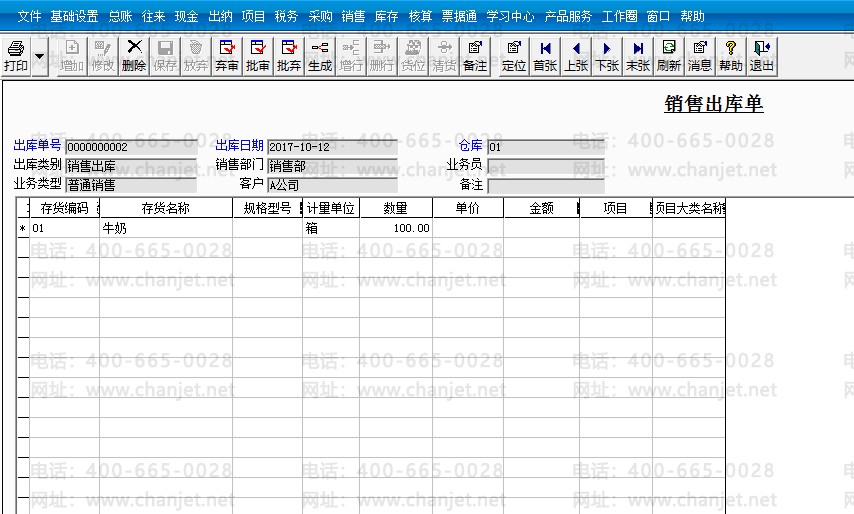
Task: Click the 金额 column header
Action: pyautogui.click(x=541, y=208)
